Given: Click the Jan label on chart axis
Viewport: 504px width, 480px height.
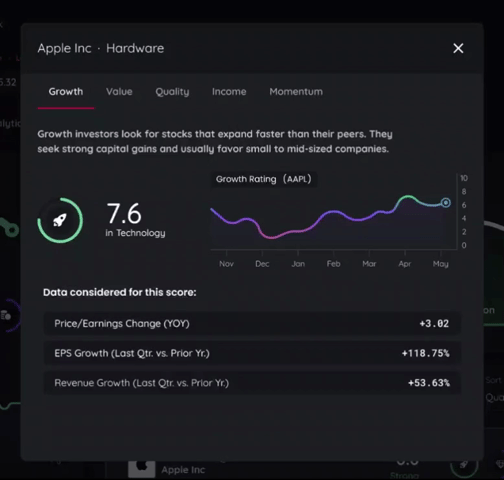Looking at the screenshot, I should [298, 264].
